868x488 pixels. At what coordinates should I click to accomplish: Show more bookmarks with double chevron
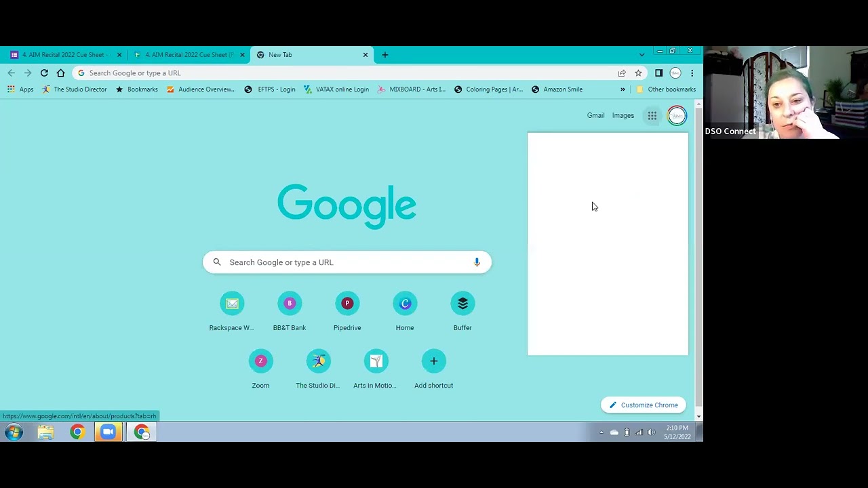tap(623, 89)
